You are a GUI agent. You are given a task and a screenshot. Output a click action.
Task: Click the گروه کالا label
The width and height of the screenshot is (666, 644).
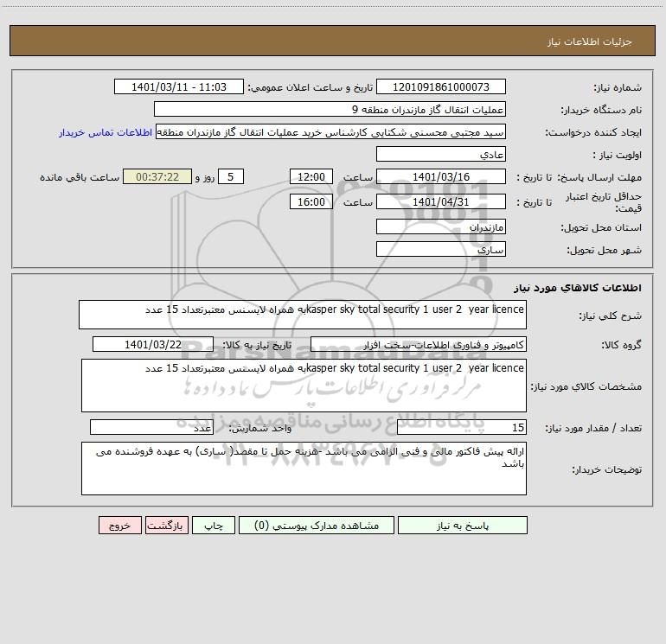tap(621, 345)
